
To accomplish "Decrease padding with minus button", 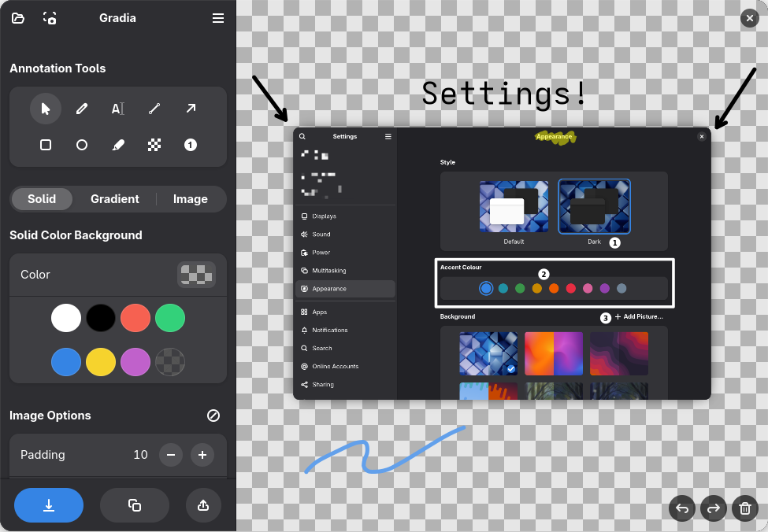I will pyautogui.click(x=171, y=455).
